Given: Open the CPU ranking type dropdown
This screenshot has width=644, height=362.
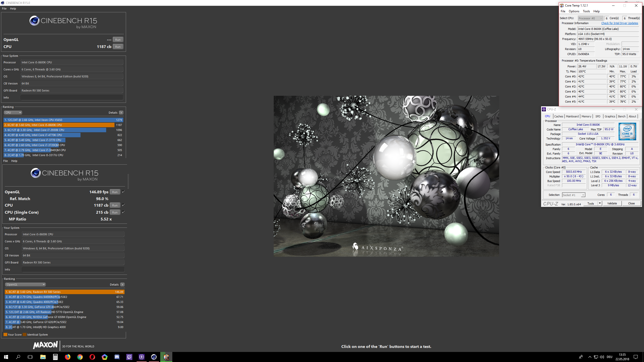Looking at the screenshot, I should (13, 113).
